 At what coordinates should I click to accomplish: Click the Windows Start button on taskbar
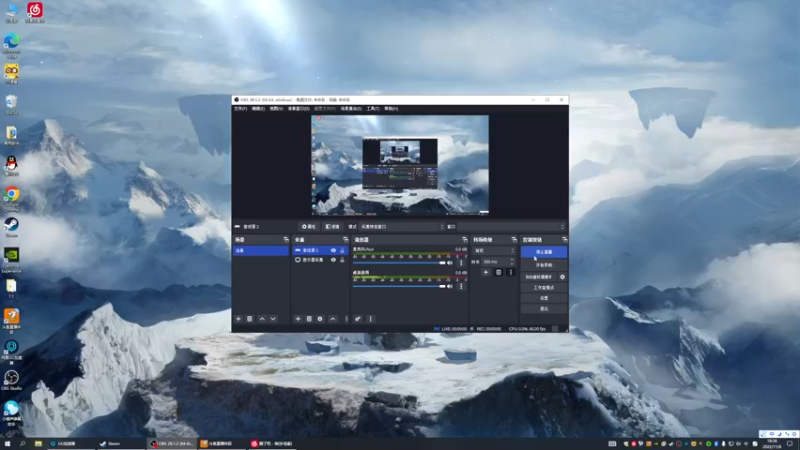(x=7, y=444)
